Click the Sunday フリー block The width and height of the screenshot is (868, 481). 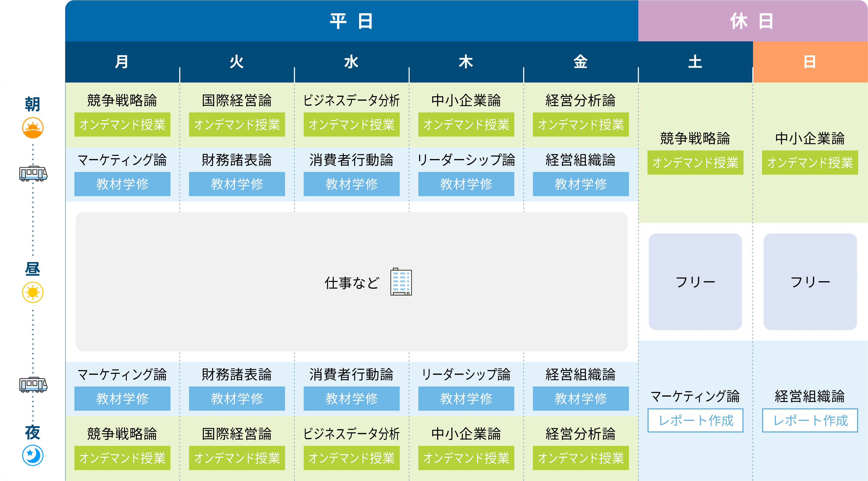(810, 282)
